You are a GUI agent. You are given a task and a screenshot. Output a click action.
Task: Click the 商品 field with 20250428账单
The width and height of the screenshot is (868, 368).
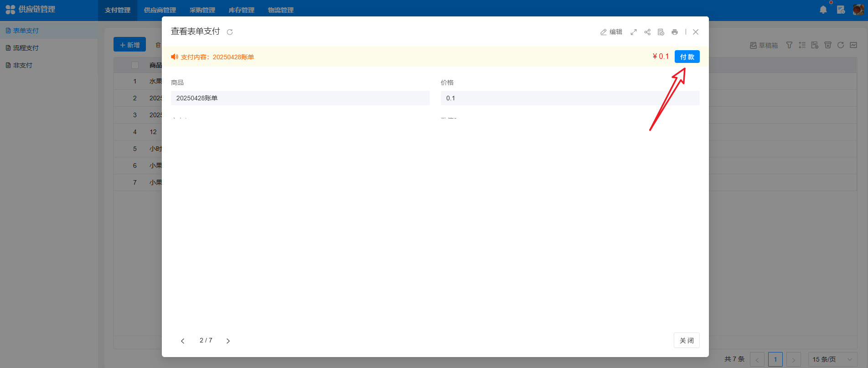[x=300, y=98]
